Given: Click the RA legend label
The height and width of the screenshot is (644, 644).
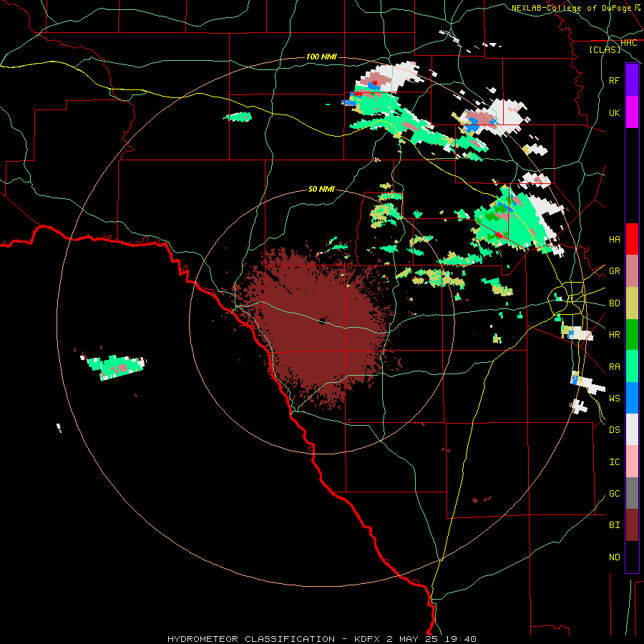Looking at the screenshot, I should [x=615, y=367].
